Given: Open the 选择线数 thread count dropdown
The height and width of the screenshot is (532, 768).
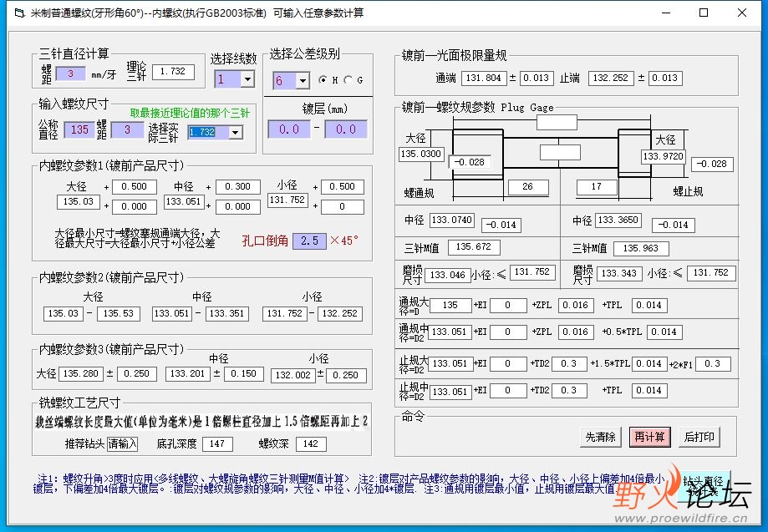Looking at the screenshot, I should pos(247,79).
